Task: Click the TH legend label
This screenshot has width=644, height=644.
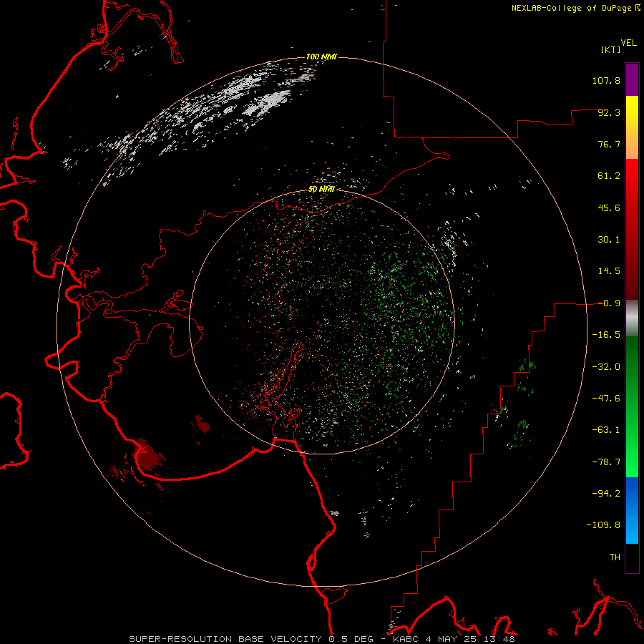Action: (x=615, y=557)
